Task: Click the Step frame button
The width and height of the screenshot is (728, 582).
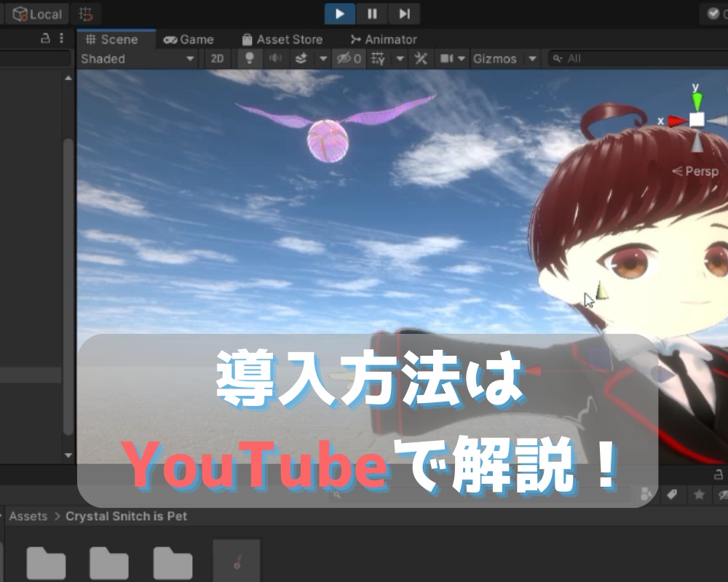Action: coord(404,14)
